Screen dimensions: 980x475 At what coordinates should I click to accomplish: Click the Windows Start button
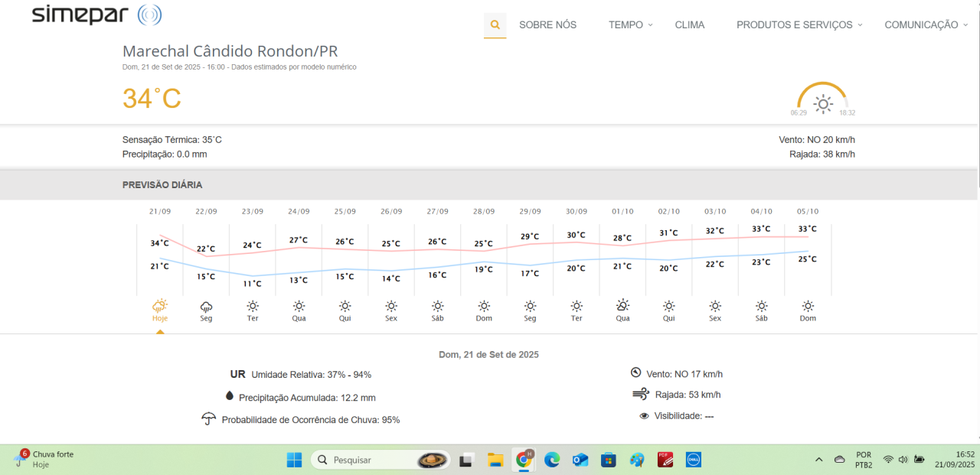294,460
